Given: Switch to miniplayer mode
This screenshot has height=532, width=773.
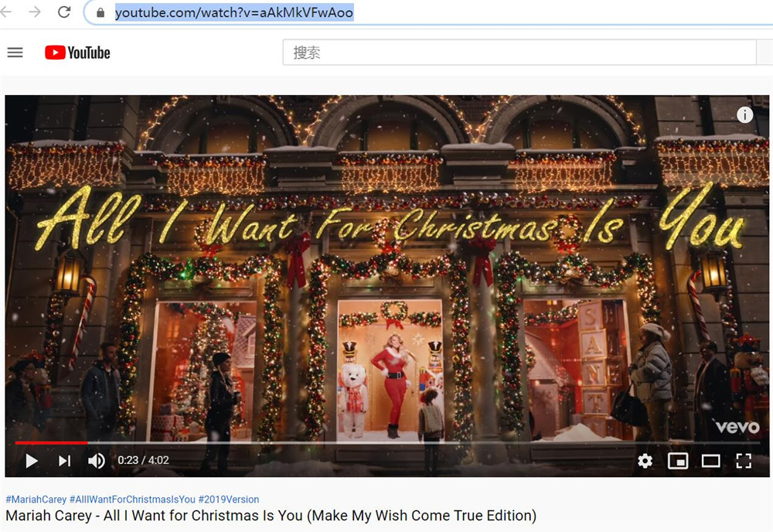Looking at the screenshot, I should [x=678, y=461].
